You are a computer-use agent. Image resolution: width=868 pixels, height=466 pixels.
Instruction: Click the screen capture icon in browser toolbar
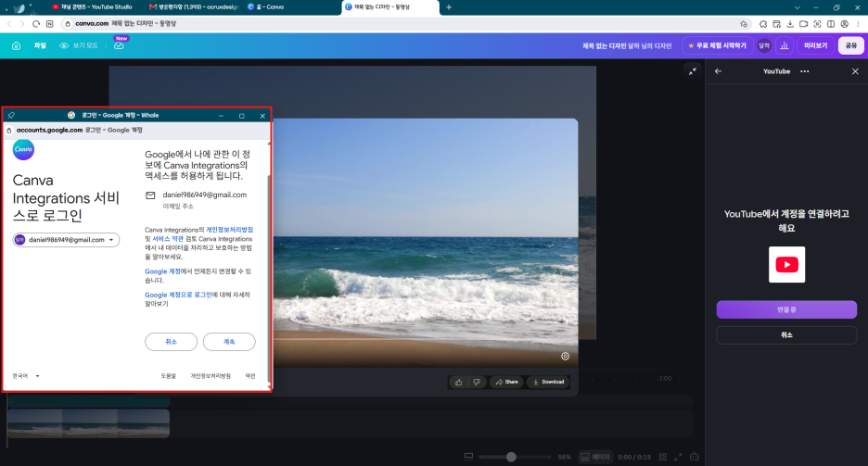click(817, 24)
